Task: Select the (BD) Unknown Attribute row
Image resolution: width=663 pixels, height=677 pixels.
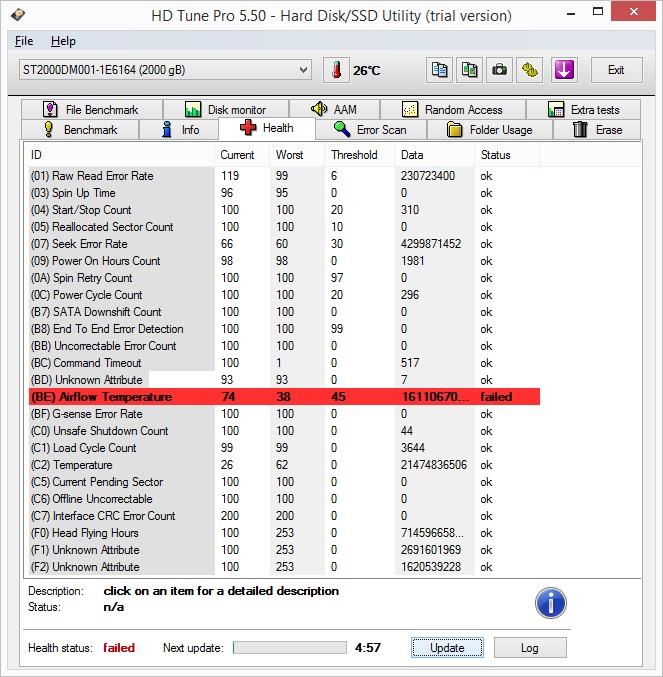Action: pyautogui.click(x=284, y=380)
